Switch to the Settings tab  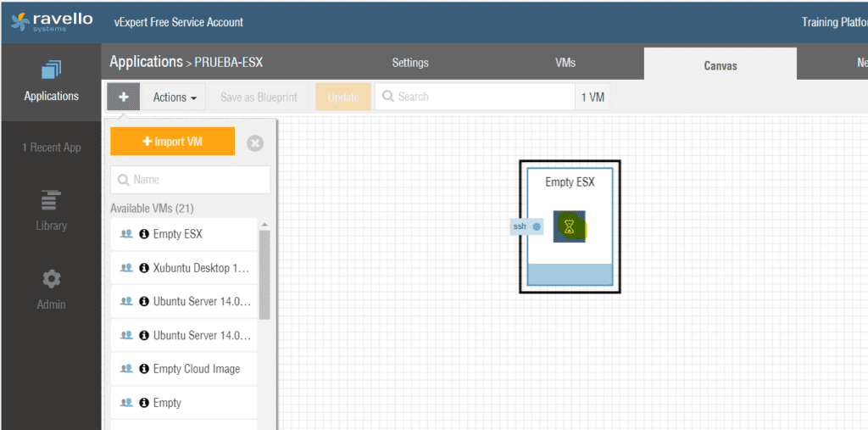(x=410, y=63)
